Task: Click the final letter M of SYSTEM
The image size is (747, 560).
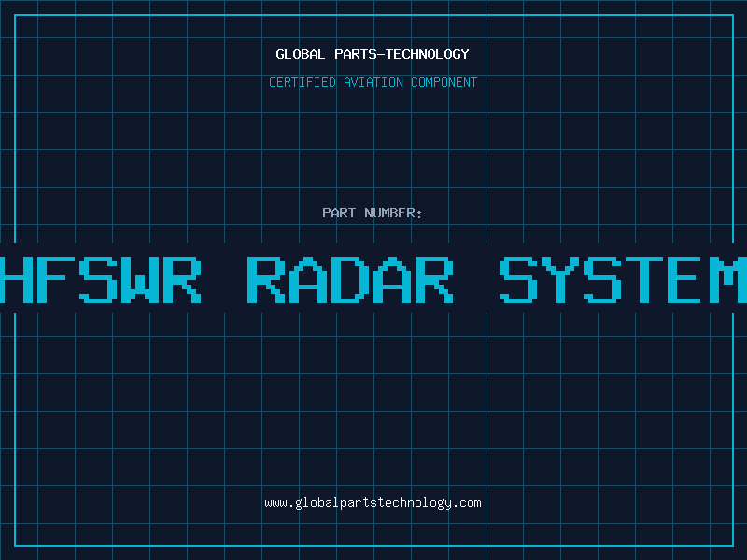Action: pyautogui.click(x=728, y=279)
